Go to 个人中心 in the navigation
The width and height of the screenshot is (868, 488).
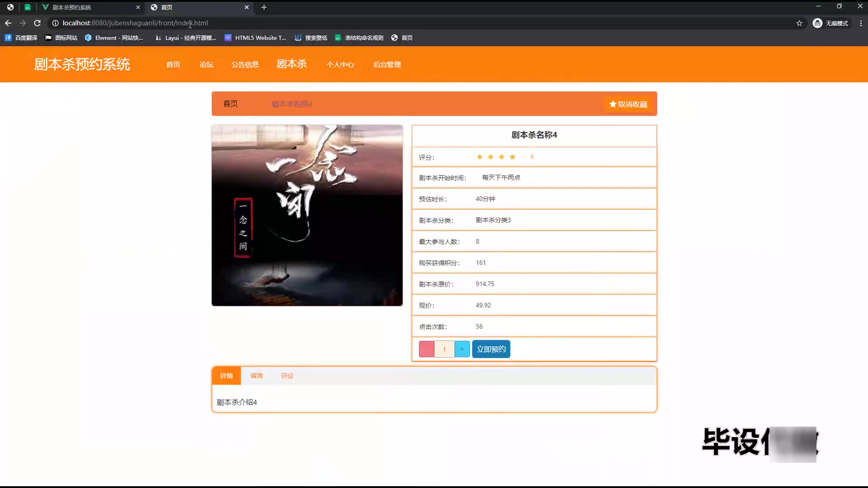[340, 65]
